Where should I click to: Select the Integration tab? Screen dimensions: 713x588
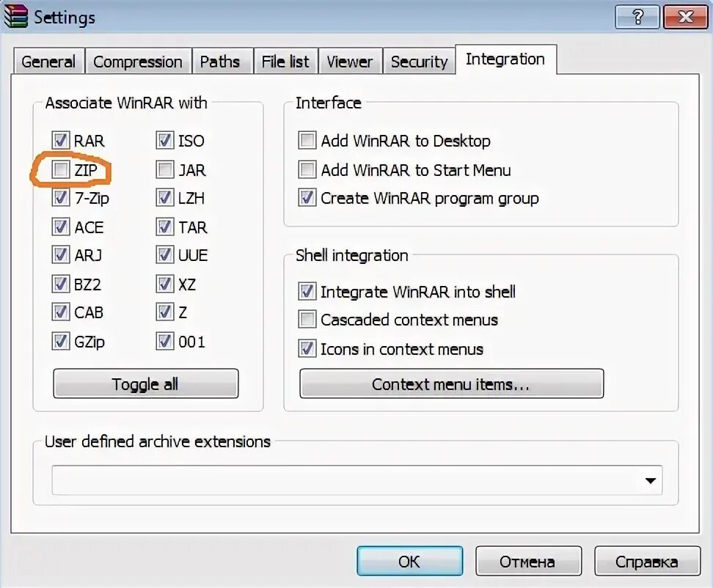(505, 59)
